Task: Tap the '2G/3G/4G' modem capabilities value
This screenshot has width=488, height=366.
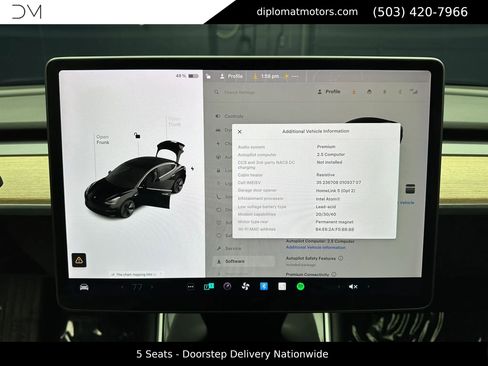Action: [x=326, y=214]
